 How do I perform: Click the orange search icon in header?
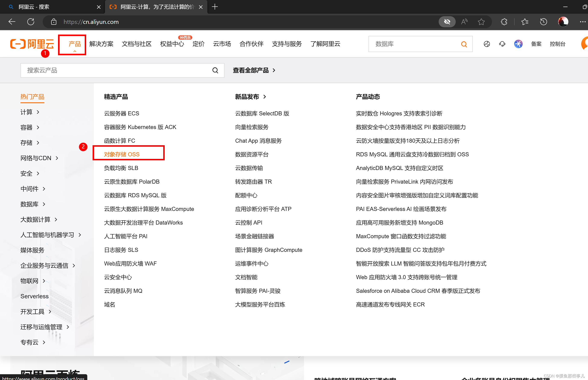point(464,44)
